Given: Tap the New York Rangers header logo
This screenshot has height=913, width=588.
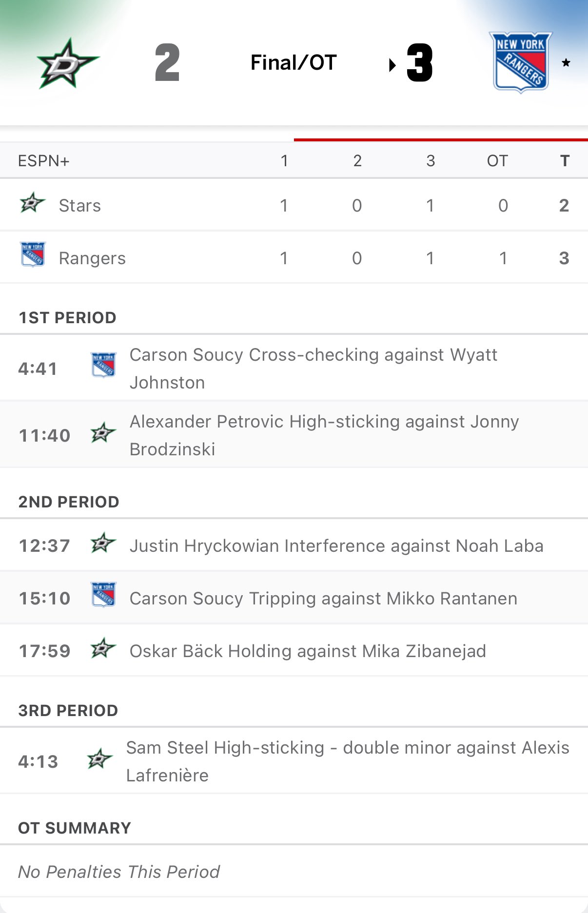Looking at the screenshot, I should [x=520, y=62].
